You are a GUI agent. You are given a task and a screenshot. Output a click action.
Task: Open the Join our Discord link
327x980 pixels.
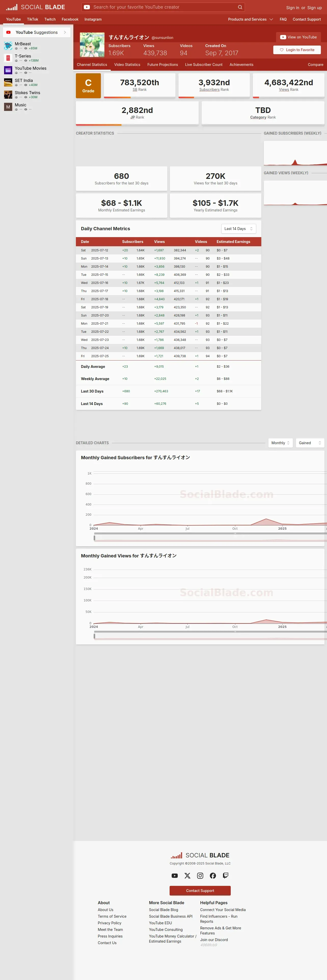coord(214,940)
